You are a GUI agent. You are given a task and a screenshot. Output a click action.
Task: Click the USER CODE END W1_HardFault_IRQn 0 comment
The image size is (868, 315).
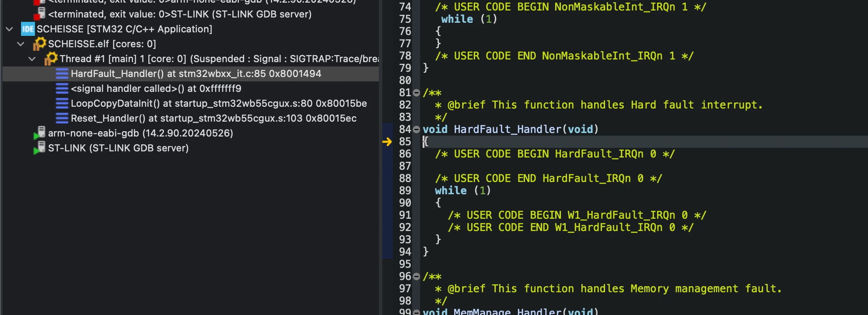coord(570,227)
